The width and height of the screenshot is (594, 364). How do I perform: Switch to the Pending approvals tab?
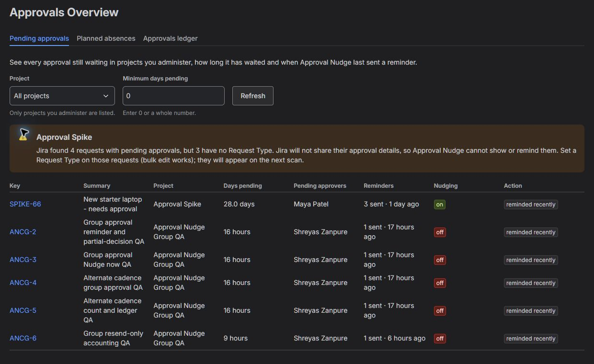39,38
